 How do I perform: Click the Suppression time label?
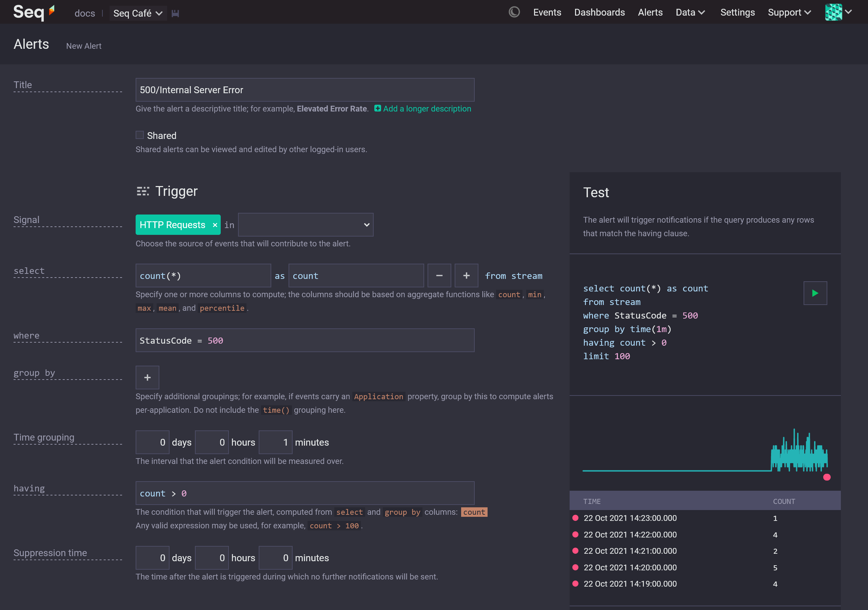point(50,552)
